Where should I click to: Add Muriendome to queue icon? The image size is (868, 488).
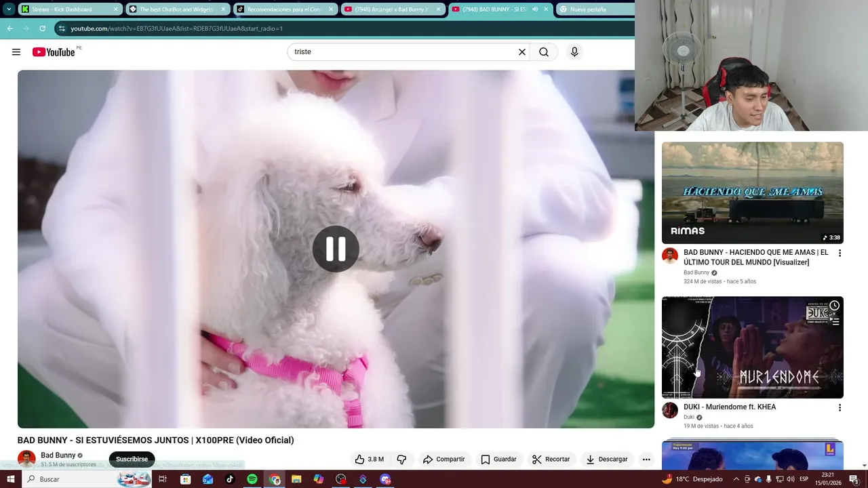(835, 321)
